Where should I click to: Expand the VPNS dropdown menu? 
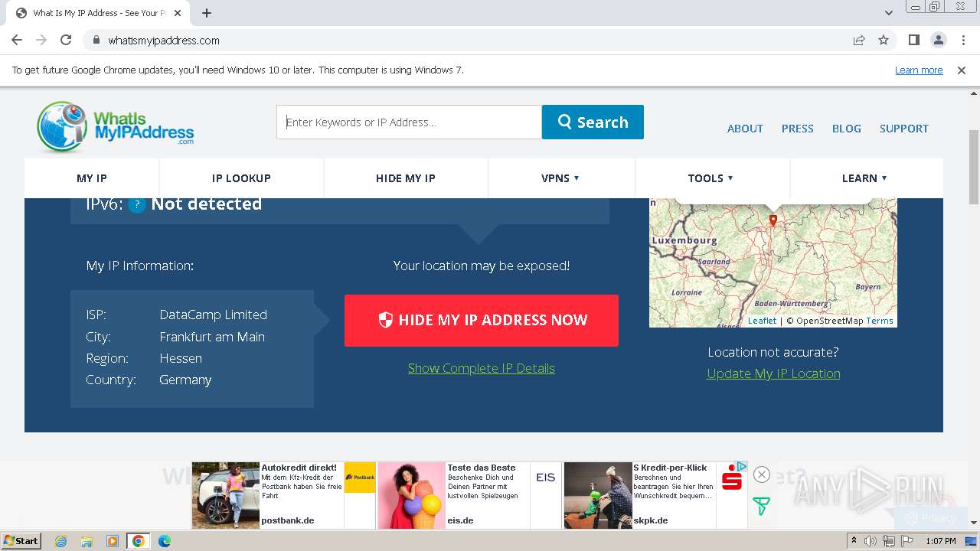click(x=560, y=178)
